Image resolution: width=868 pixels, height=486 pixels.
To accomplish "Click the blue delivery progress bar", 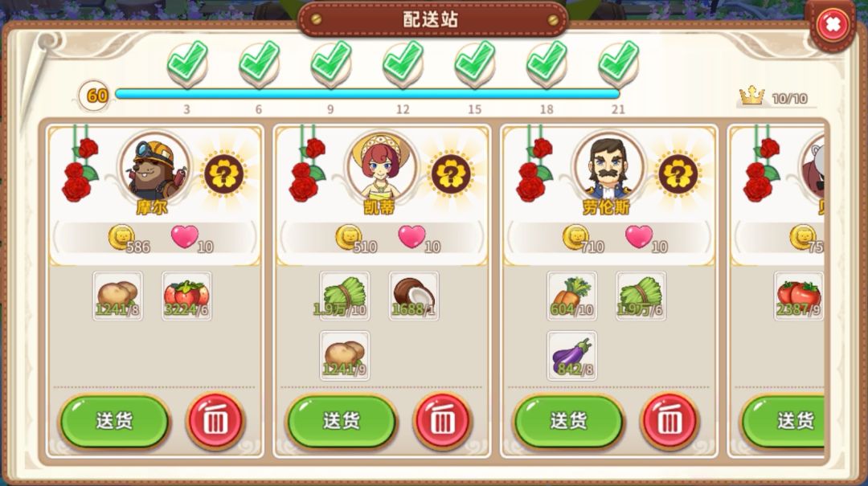I will (x=367, y=94).
